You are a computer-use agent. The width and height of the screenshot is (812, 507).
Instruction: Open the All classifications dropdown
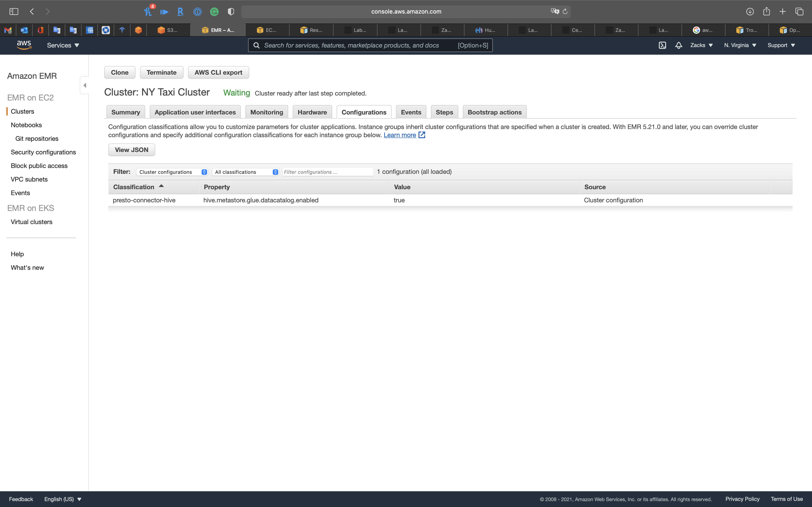coord(245,172)
